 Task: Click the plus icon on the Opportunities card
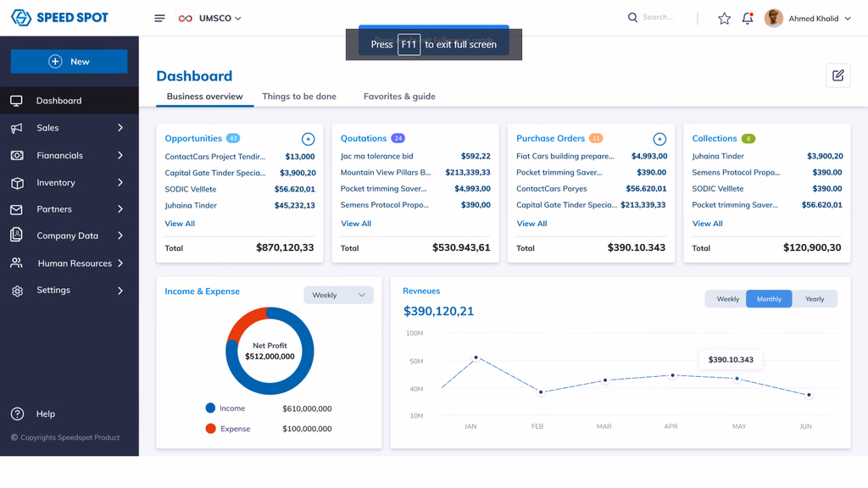[308, 139]
